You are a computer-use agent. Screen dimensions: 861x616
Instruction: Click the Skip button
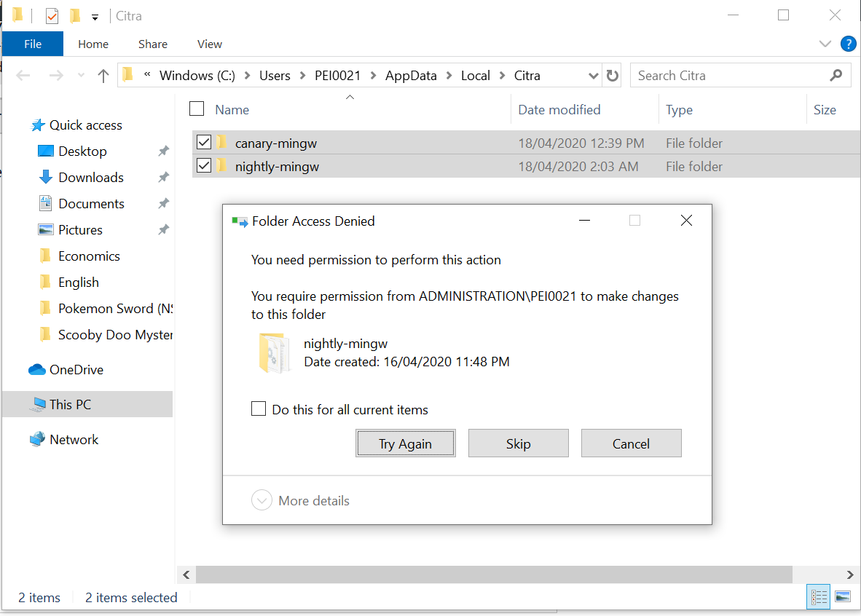click(x=518, y=443)
